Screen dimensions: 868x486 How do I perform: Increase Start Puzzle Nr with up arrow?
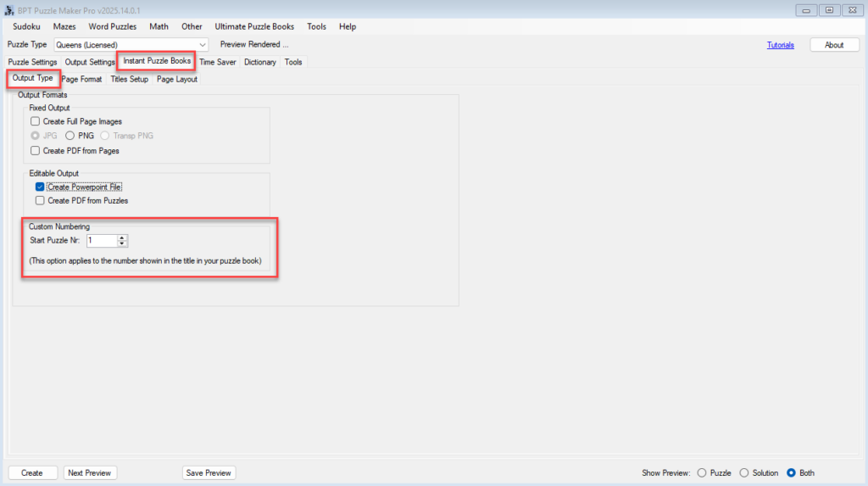(122, 237)
